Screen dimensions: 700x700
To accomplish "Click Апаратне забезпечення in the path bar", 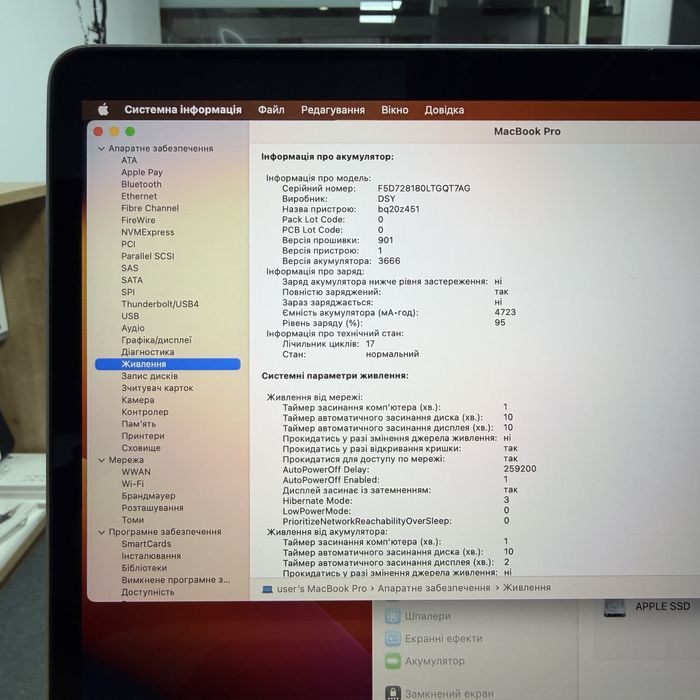I will (x=434, y=588).
